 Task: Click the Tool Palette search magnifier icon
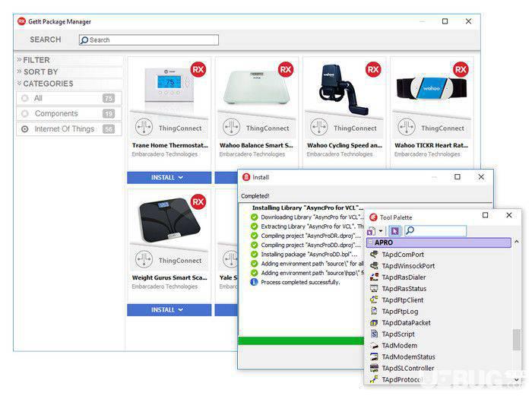click(x=410, y=230)
